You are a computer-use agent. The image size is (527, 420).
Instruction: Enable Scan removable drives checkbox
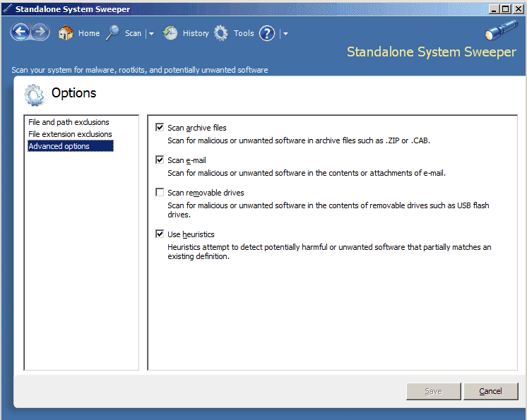160,192
